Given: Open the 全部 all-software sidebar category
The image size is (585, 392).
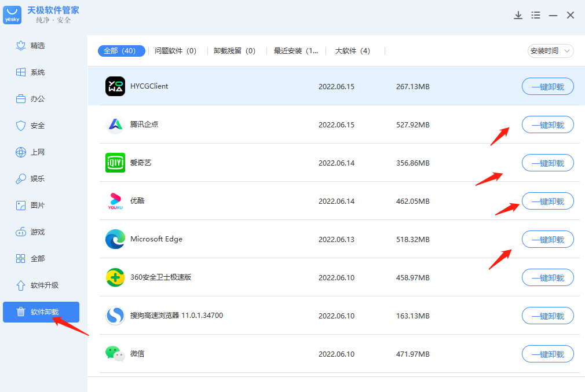Looking at the screenshot, I should tap(30, 258).
